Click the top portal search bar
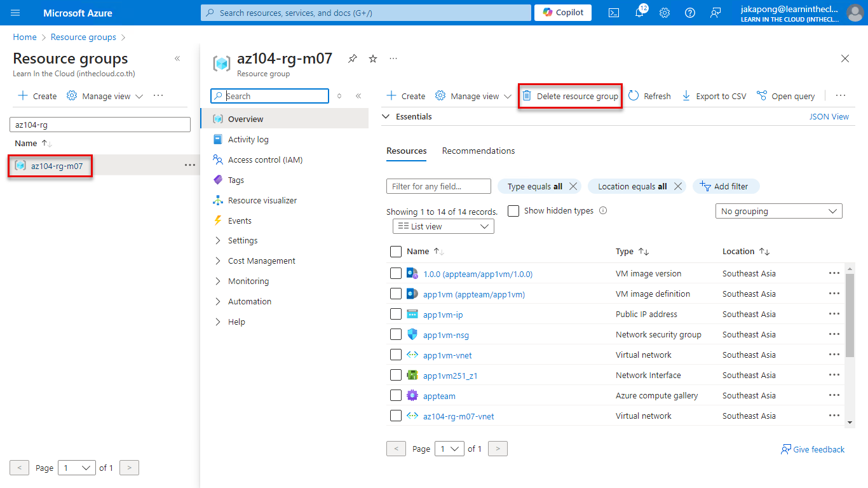Image resolution: width=868 pixels, height=488 pixels. (x=366, y=13)
